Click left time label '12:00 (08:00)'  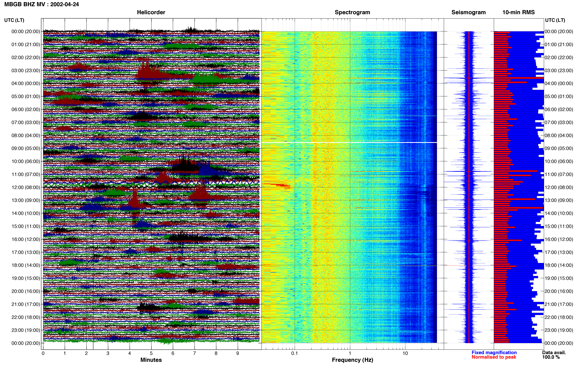tap(26, 187)
